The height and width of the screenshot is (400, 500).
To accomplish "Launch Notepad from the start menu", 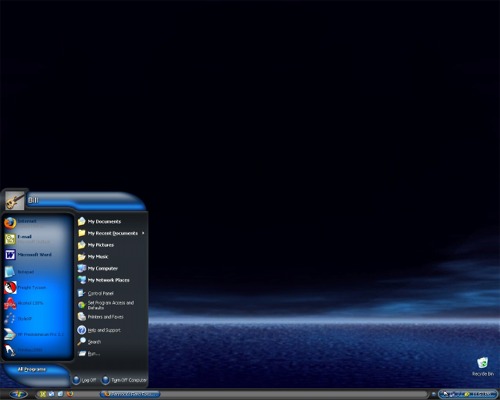I will tap(37, 272).
